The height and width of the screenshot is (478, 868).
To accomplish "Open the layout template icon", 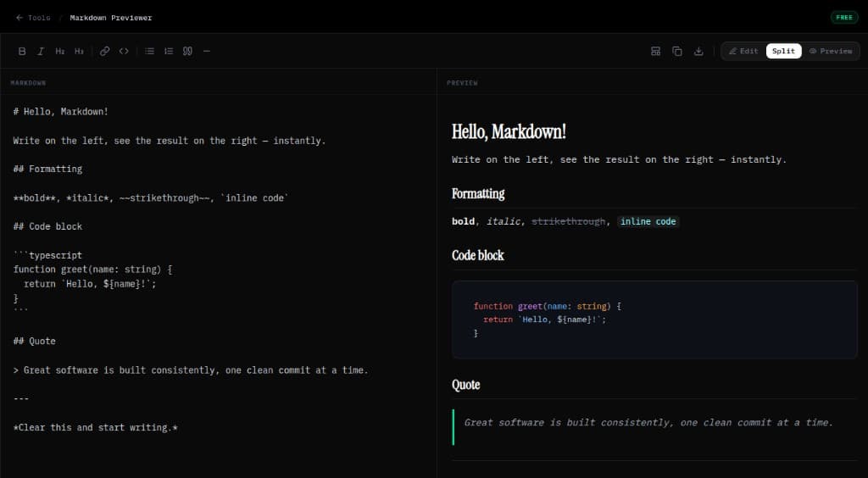I will coord(655,51).
